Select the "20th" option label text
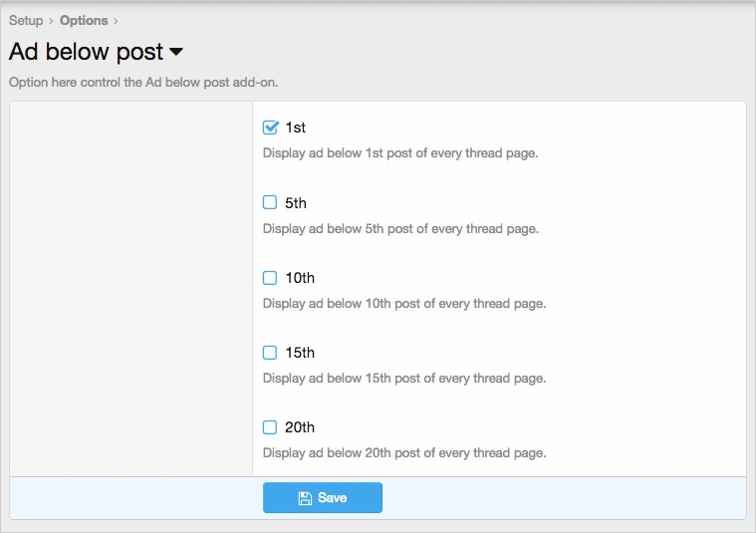This screenshot has height=533, width=756. (x=300, y=426)
